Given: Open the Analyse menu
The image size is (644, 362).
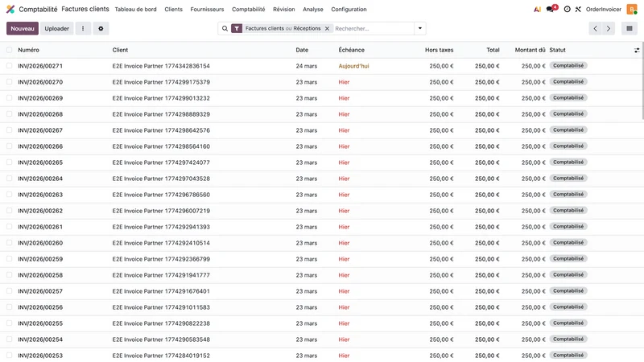Looking at the screenshot, I should tap(313, 9).
